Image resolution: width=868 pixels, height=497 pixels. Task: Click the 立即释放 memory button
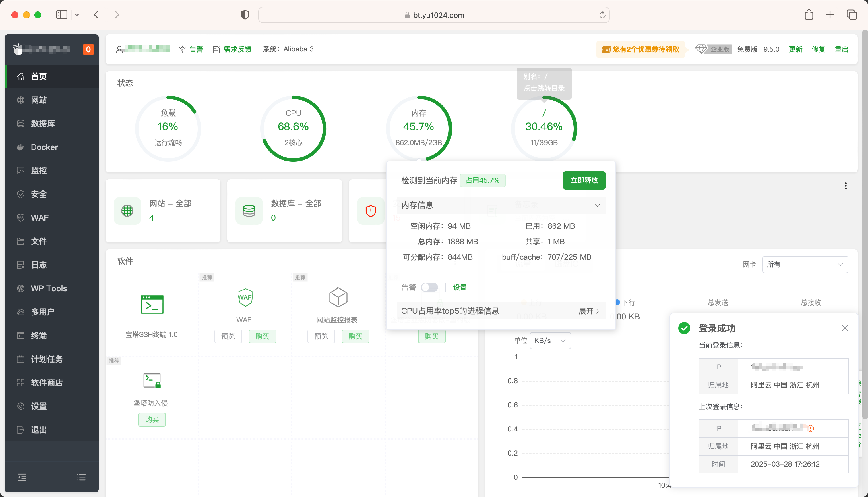[584, 180]
